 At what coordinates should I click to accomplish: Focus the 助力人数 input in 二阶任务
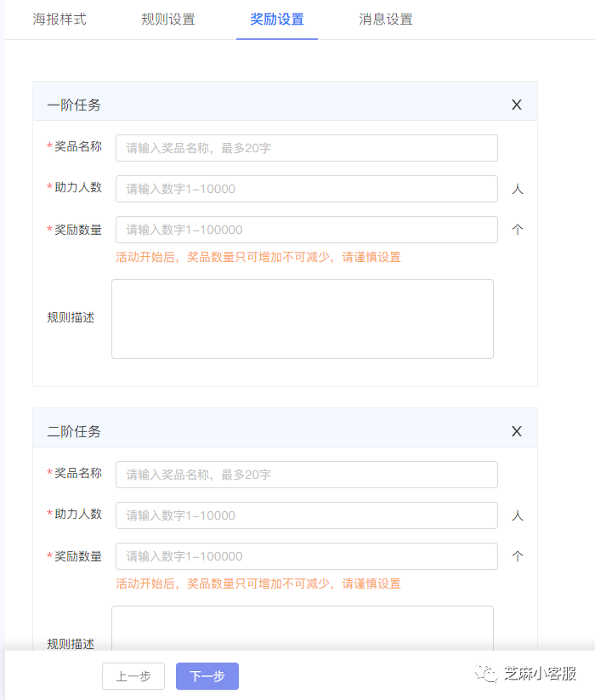[x=307, y=515]
